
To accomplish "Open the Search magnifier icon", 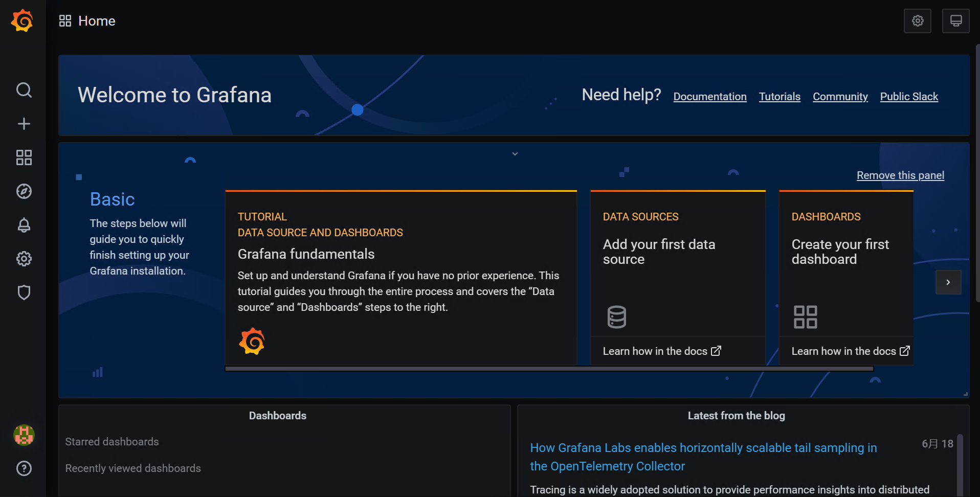I will click(x=24, y=90).
